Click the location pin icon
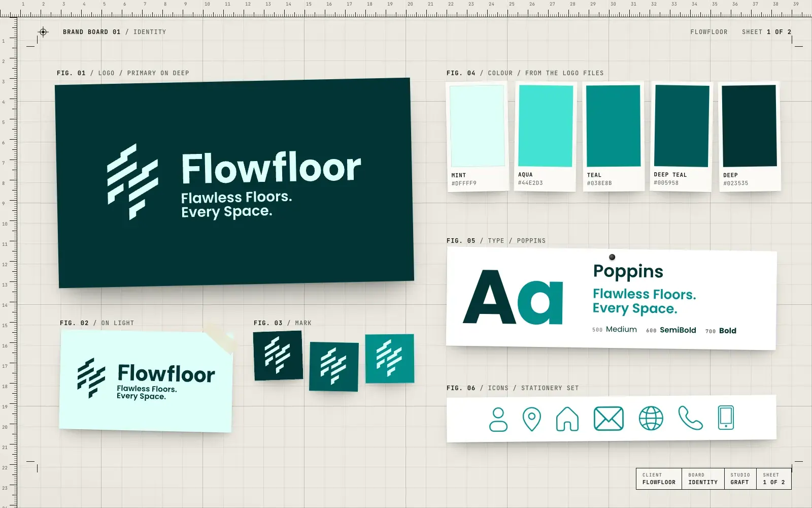This screenshot has height=508, width=812. coord(531,419)
